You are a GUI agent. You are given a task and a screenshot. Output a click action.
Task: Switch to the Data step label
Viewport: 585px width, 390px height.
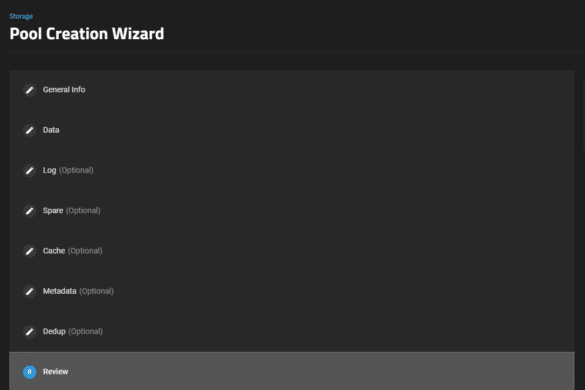pos(51,130)
